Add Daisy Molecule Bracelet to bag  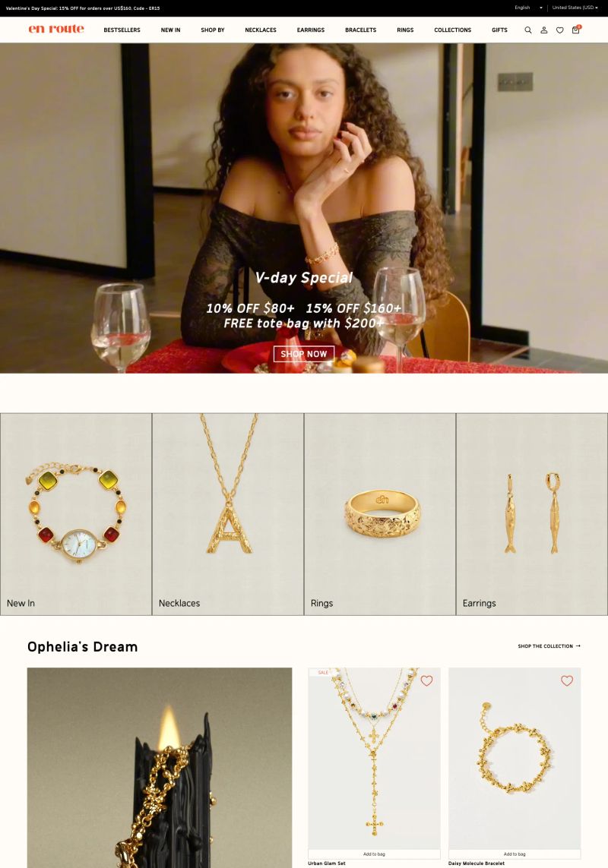pos(515,854)
